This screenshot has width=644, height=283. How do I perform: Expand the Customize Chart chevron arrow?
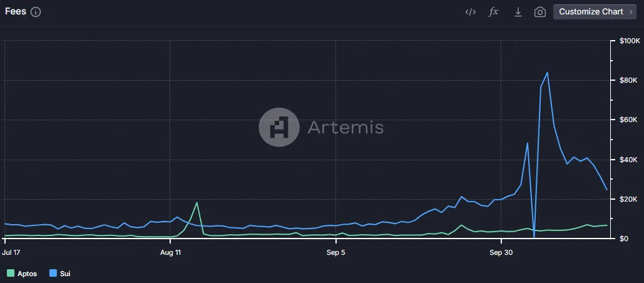pyautogui.click(x=630, y=12)
